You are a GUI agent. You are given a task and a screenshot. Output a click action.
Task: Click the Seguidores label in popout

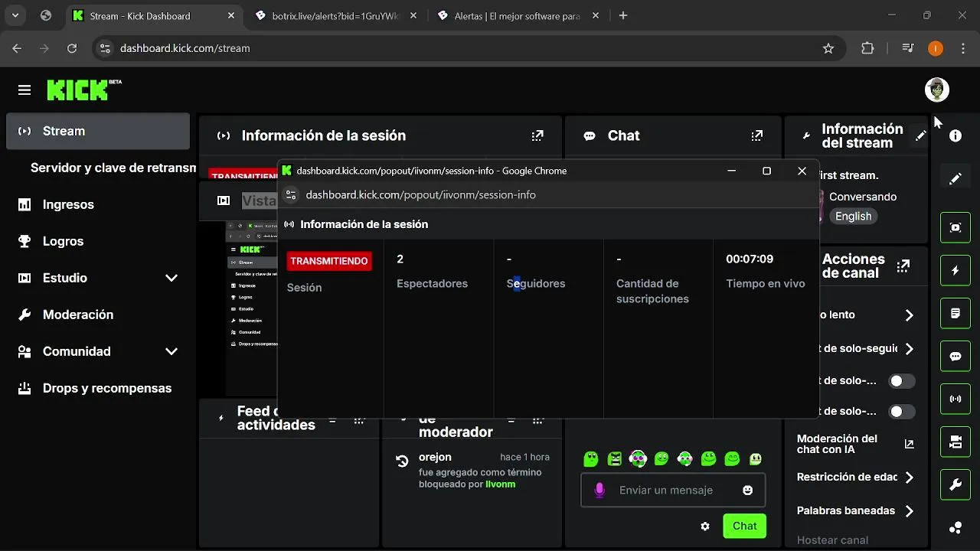(x=536, y=284)
